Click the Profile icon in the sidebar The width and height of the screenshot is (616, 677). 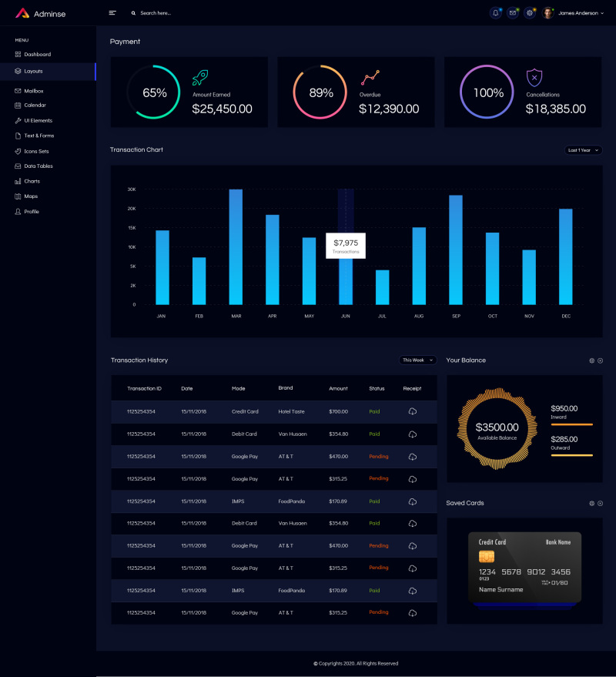17,211
